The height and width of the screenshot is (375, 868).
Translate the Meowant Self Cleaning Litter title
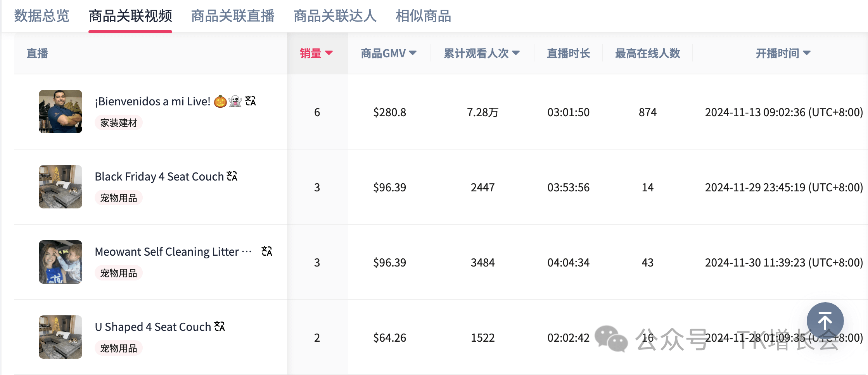[x=267, y=251]
